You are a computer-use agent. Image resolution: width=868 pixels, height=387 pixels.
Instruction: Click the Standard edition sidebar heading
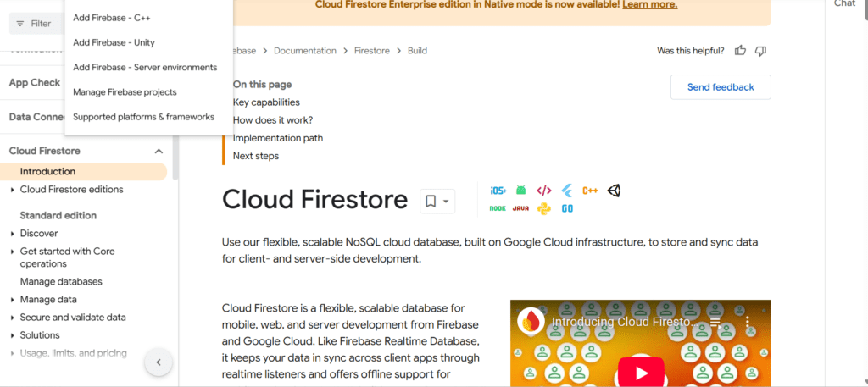(x=58, y=216)
